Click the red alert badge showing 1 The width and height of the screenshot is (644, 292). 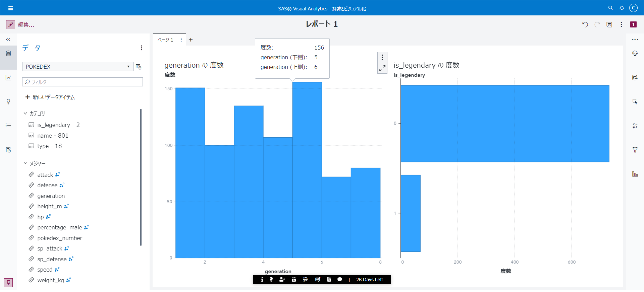pos(633,24)
